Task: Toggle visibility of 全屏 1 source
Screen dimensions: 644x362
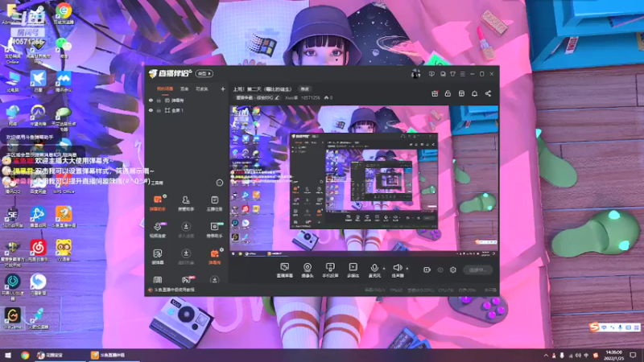Action: tap(151, 110)
